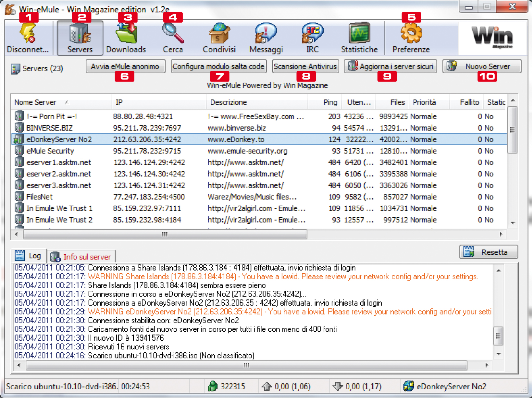This screenshot has width=532, height=398.
Task: Click www.eDonkey.to description cell
Action: (236, 140)
